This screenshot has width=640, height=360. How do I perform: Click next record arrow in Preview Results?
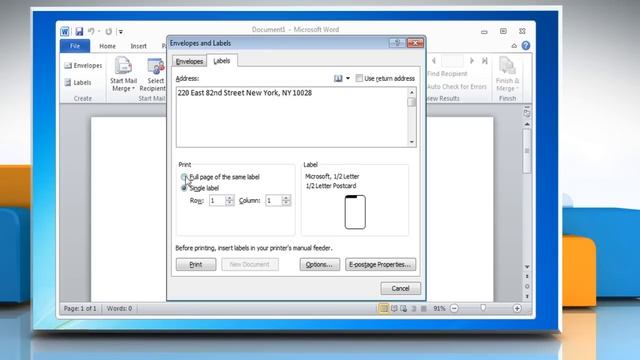coord(472,61)
